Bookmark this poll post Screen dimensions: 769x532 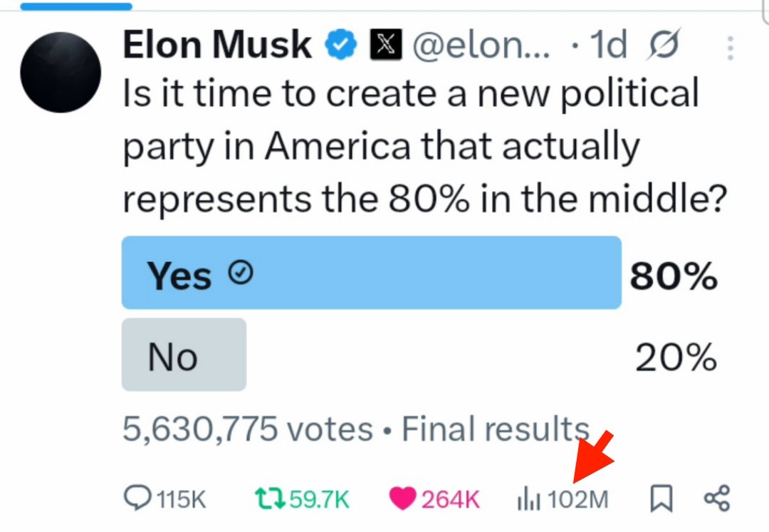pyautogui.click(x=661, y=498)
